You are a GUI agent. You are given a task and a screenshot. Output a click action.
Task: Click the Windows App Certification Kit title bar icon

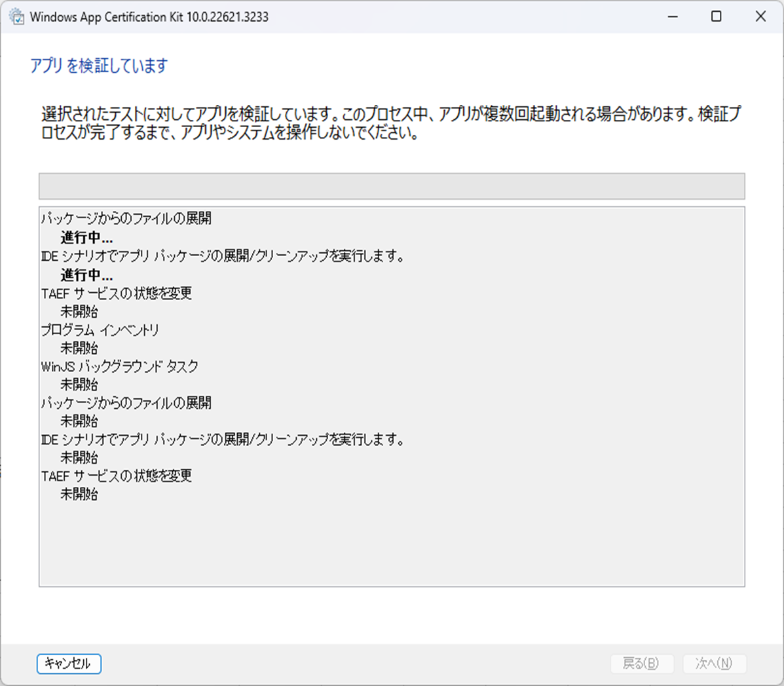(17, 16)
